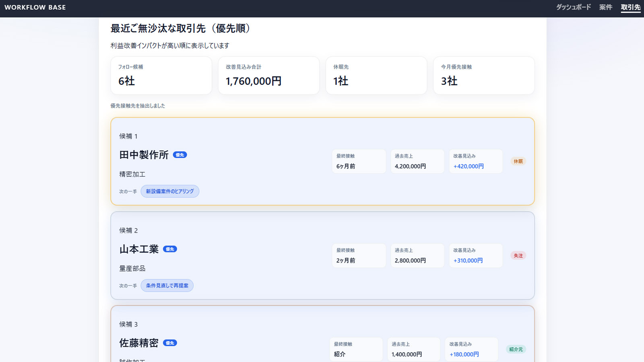
Task: Open the 山本工業 company name
Action: pyautogui.click(x=139, y=249)
